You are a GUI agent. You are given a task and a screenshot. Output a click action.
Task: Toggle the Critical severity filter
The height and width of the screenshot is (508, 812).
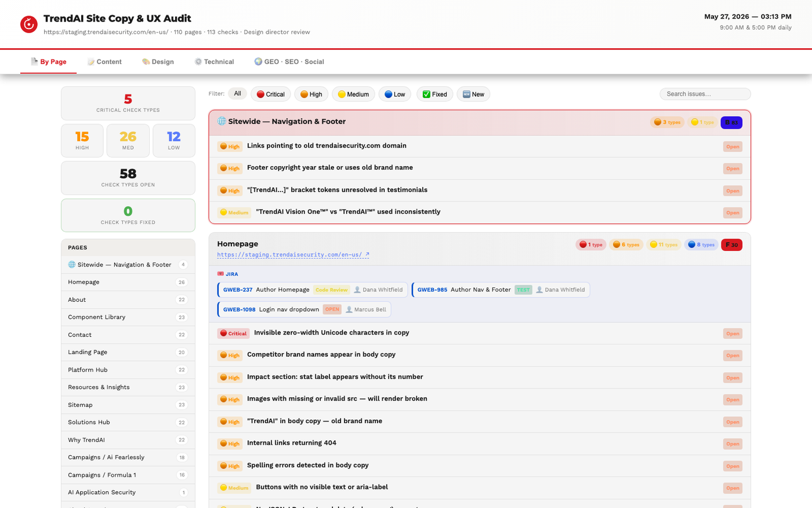tap(270, 94)
